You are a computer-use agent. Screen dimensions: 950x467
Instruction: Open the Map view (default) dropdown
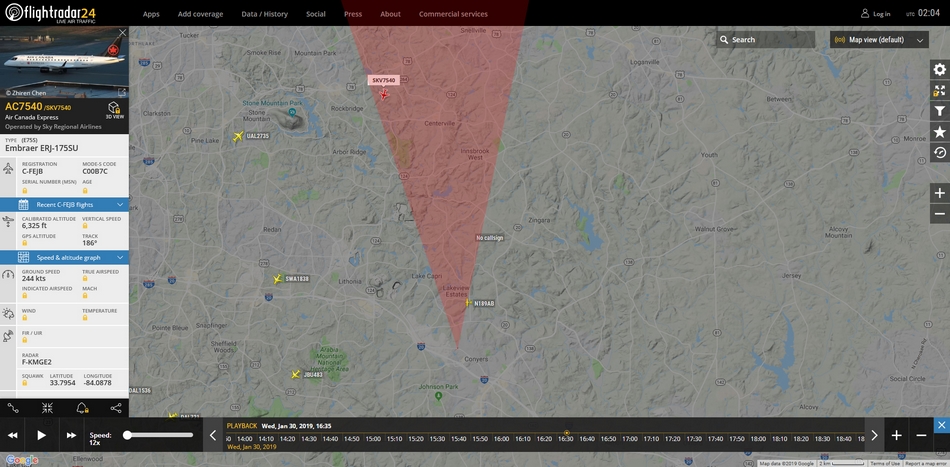point(879,40)
